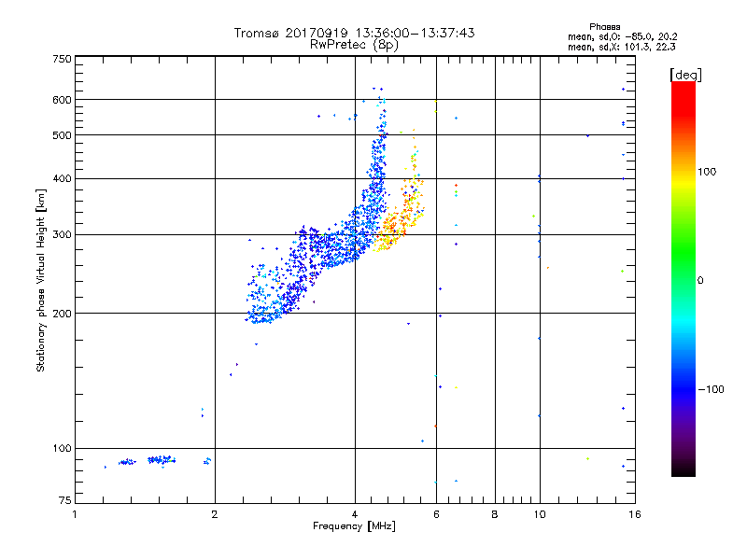The height and width of the screenshot is (560, 747).
Task: Click the y-axis '400' tick label
Action: [x=62, y=179]
